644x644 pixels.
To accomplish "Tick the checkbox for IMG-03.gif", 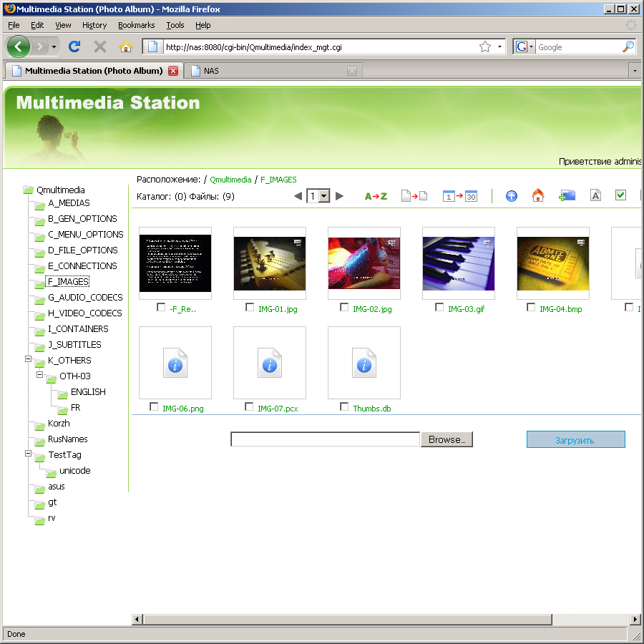I will 439,307.
